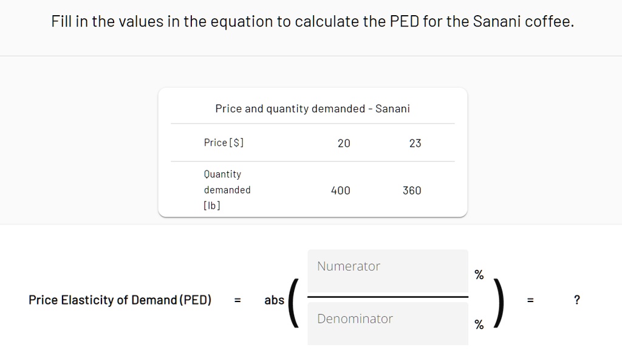Click the equals sign before abs

click(x=237, y=299)
